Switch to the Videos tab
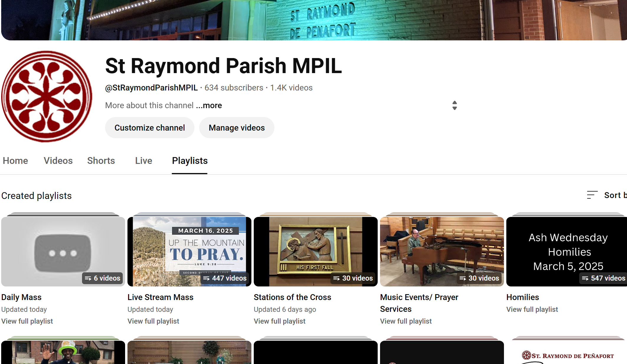This screenshot has height=364, width=627. [58, 161]
